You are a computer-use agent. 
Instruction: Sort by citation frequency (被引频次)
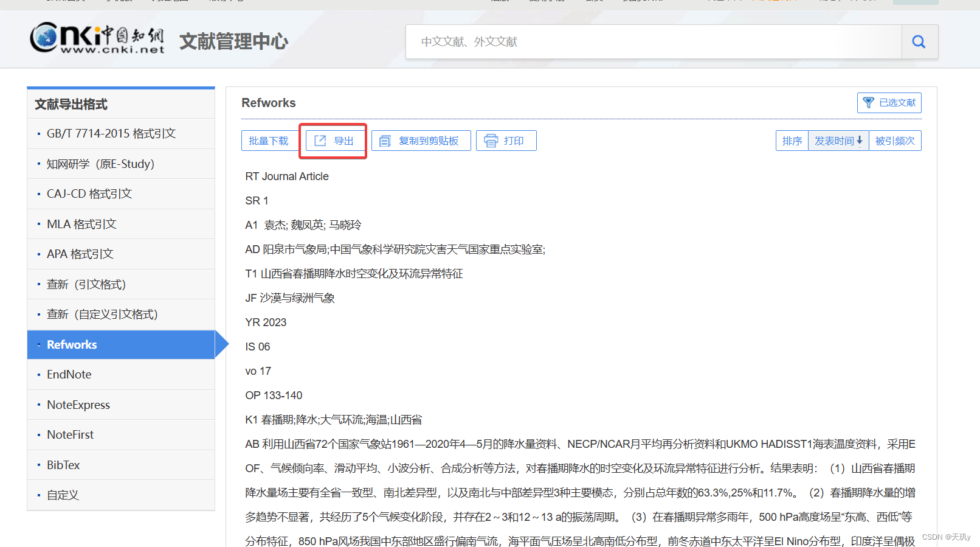pyautogui.click(x=895, y=141)
